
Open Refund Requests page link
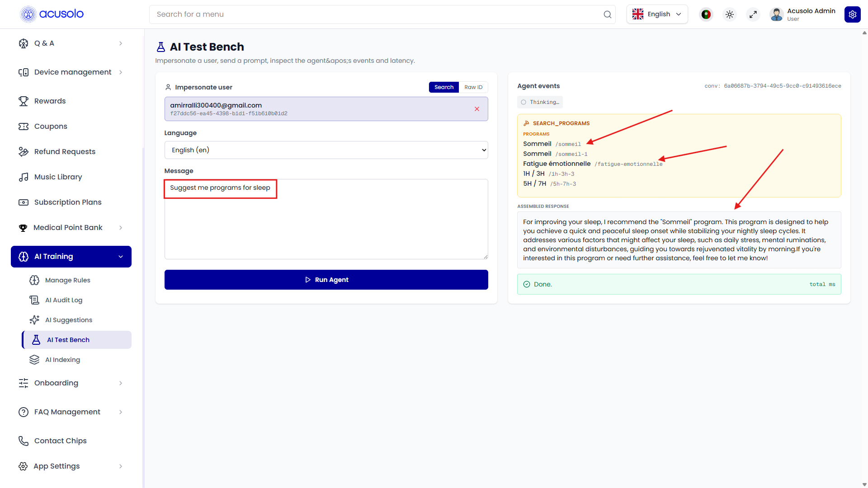coord(71,152)
